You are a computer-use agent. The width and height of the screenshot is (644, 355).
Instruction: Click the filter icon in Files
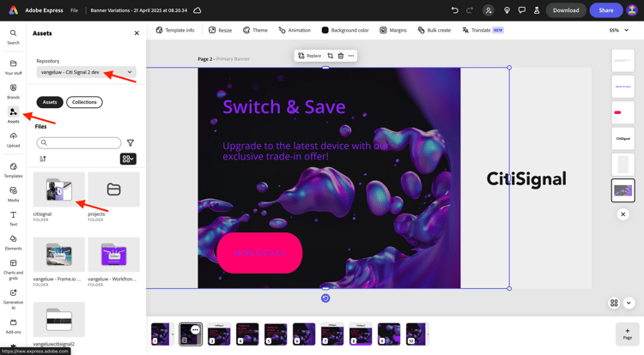pos(131,142)
